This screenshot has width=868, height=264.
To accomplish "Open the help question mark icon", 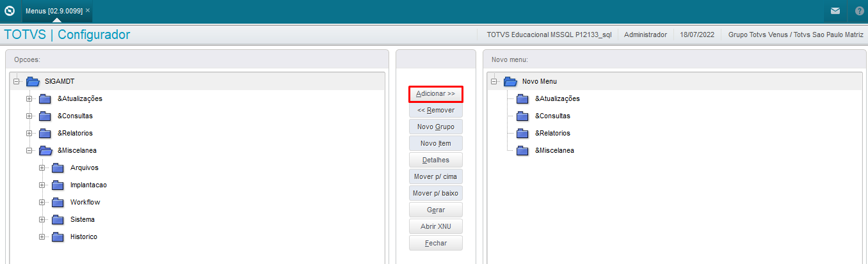I will tap(858, 11).
